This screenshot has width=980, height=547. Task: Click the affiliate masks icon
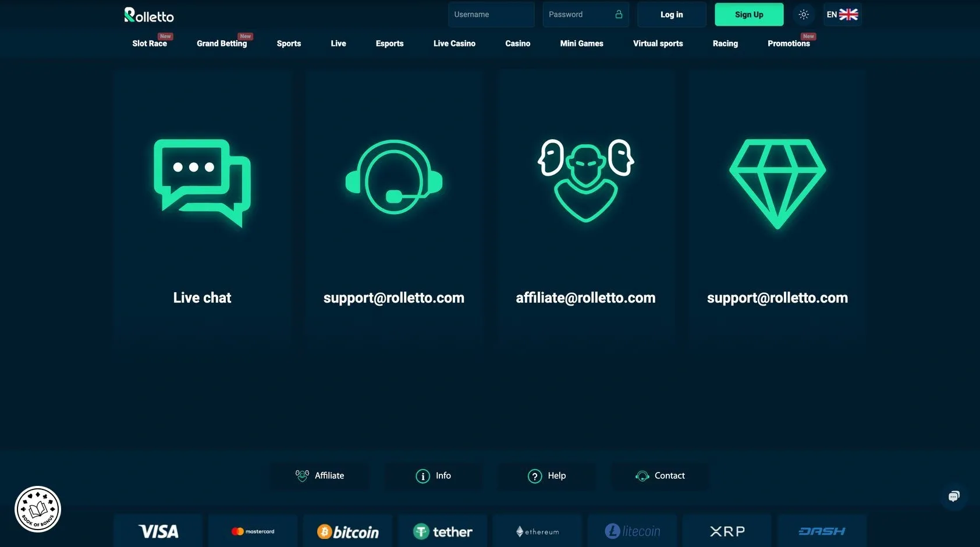point(585,180)
